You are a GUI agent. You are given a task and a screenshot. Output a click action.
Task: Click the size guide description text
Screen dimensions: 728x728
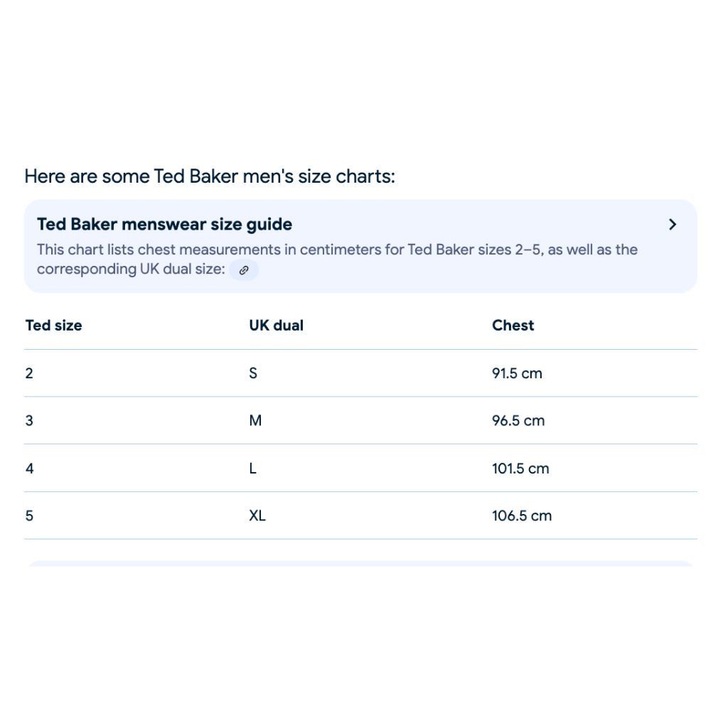point(337,259)
